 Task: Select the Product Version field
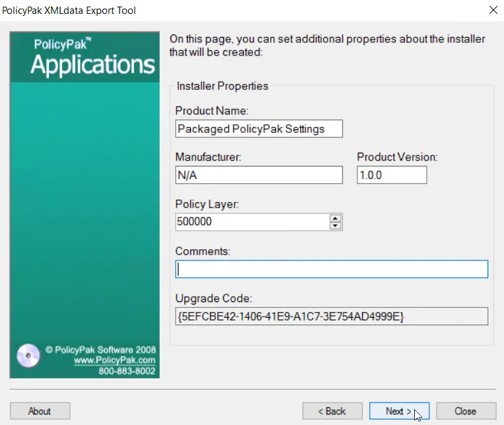(x=392, y=175)
